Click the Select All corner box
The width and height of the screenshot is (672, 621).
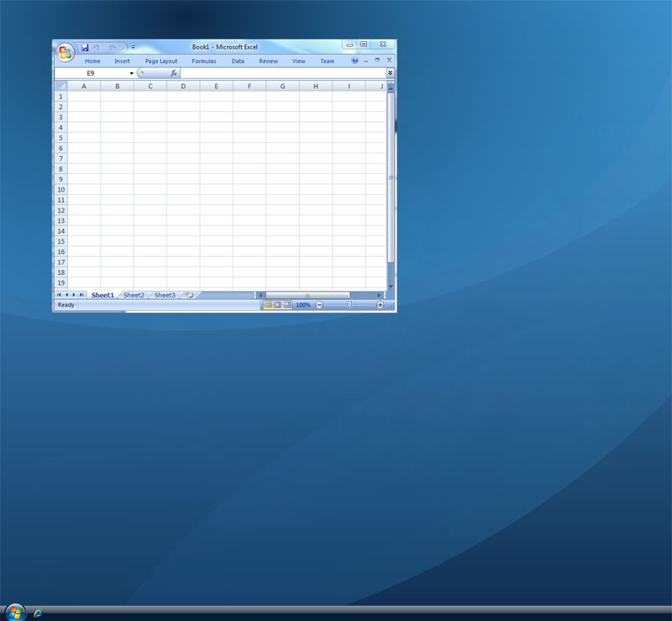(x=61, y=87)
